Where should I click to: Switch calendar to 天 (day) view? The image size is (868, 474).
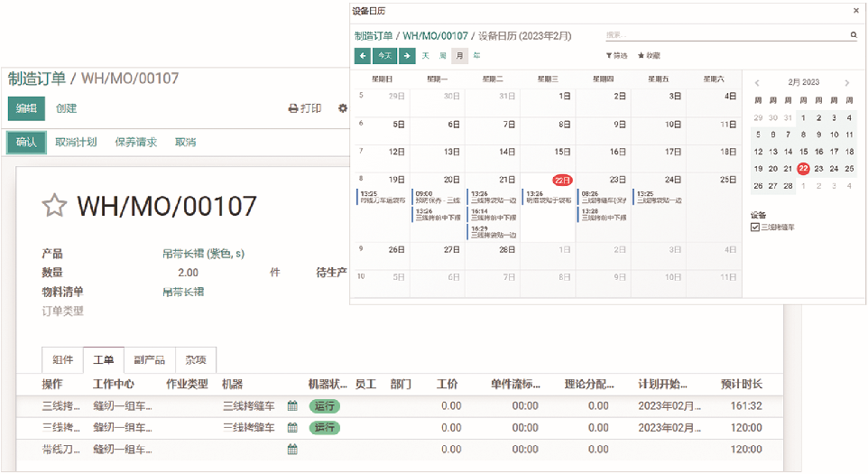[426, 56]
